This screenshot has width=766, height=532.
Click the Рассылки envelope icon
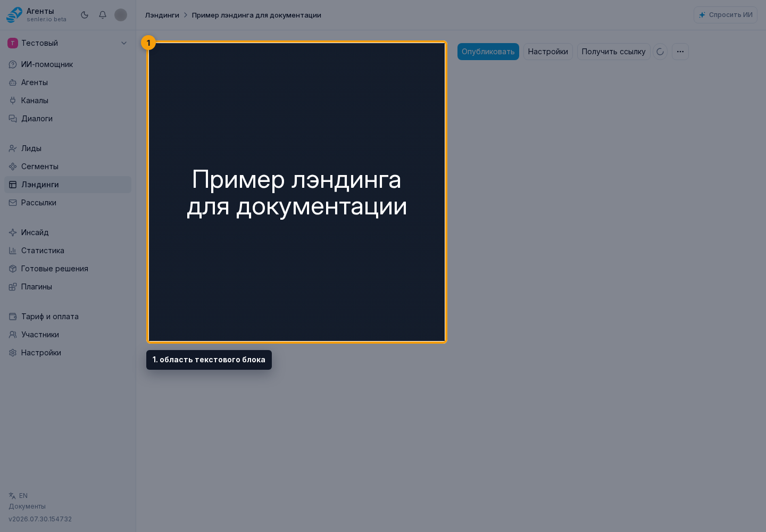tap(13, 203)
